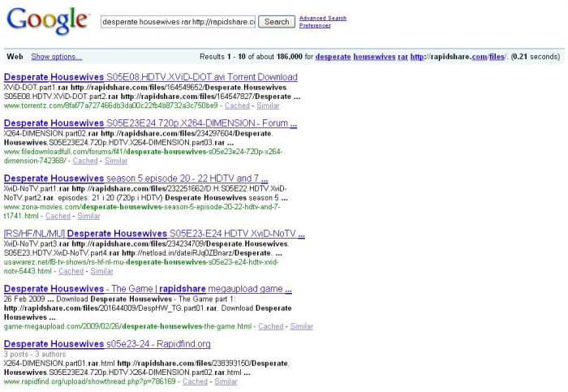Click 'http' word link in results summary
Viewport: 568px width, 392px height.
[417, 57]
